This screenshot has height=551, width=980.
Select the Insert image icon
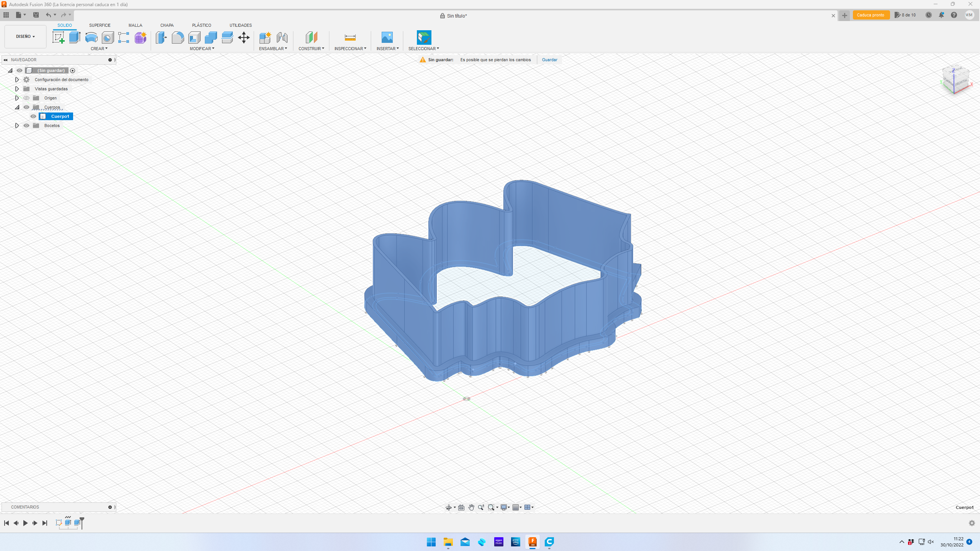point(387,37)
